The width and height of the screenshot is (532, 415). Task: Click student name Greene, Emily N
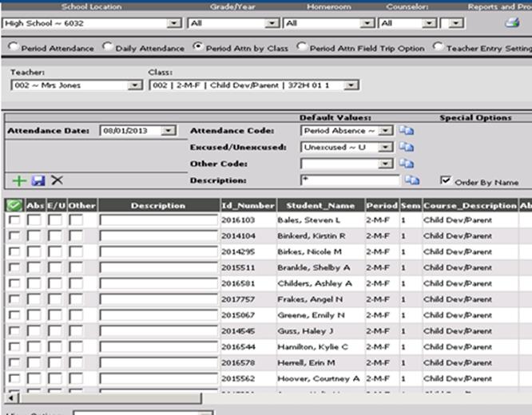pyautogui.click(x=311, y=315)
